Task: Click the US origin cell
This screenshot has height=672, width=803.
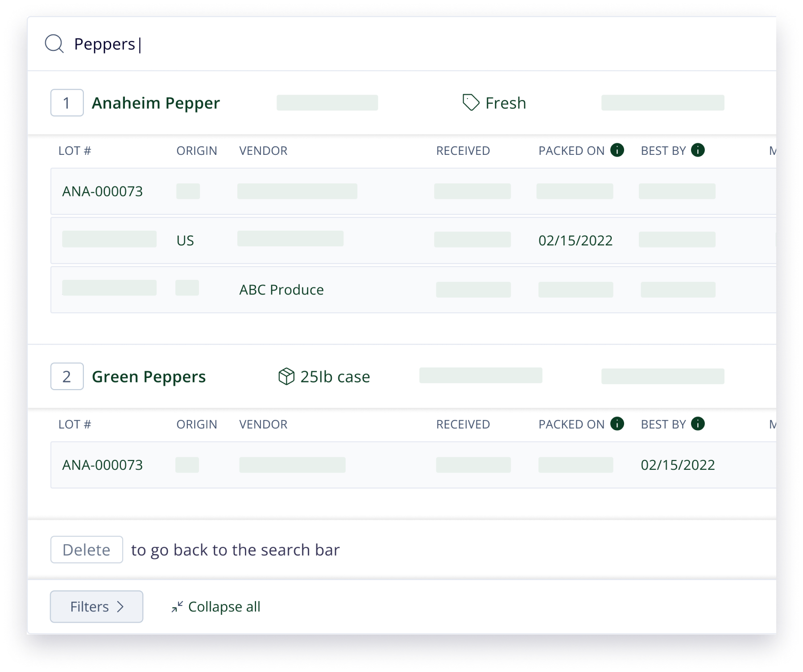Action: pos(185,241)
